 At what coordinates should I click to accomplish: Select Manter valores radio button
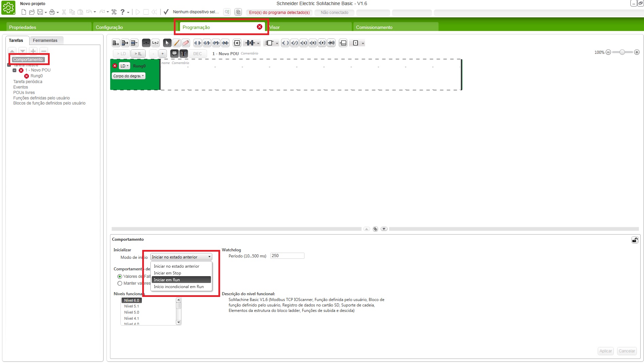pos(120,283)
